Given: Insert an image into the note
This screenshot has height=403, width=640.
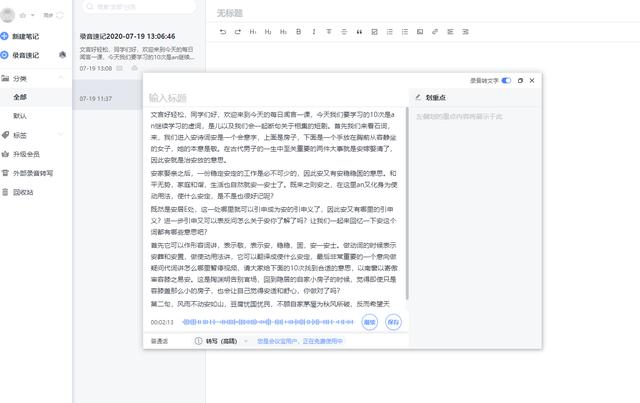Looking at the screenshot, I should click(x=420, y=32).
